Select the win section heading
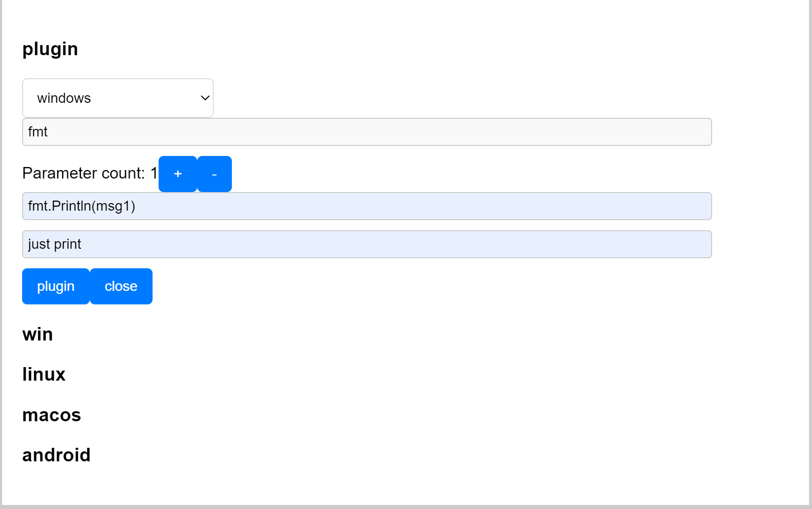 (x=38, y=334)
